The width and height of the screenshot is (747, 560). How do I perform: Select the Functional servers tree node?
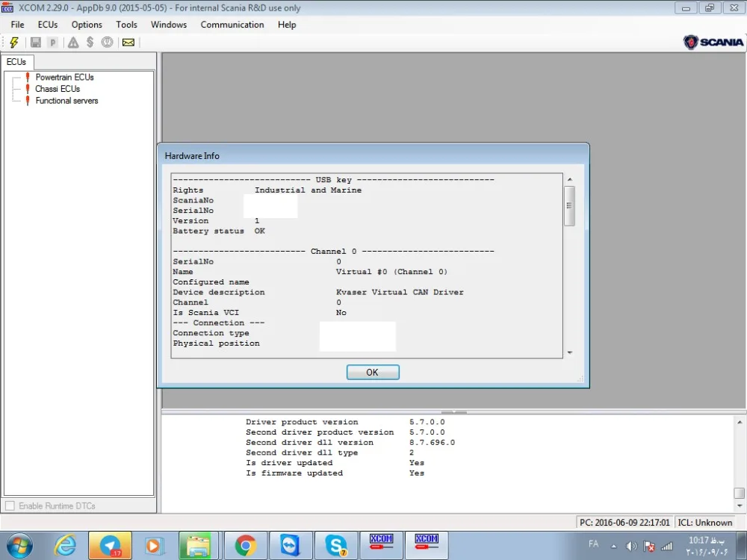pos(66,101)
